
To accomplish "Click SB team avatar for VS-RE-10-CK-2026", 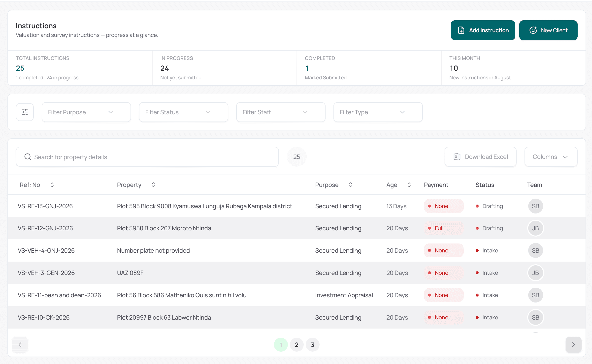I will coord(535,317).
